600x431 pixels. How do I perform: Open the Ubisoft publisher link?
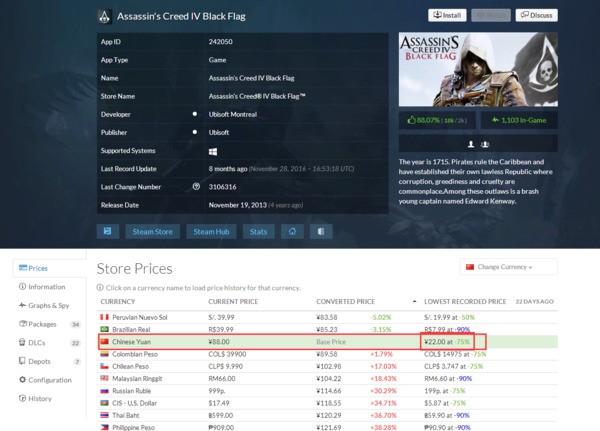(219, 132)
